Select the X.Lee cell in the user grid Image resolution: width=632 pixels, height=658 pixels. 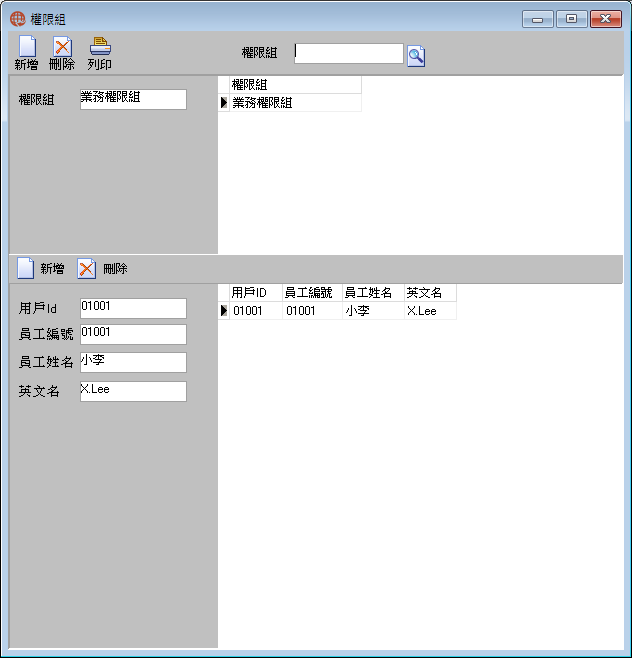[x=430, y=311]
